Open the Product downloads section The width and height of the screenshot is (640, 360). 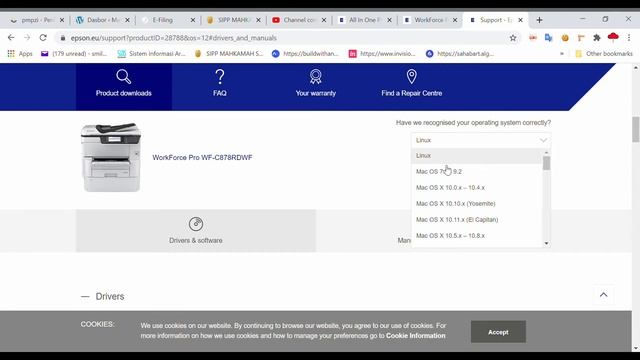[124, 87]
